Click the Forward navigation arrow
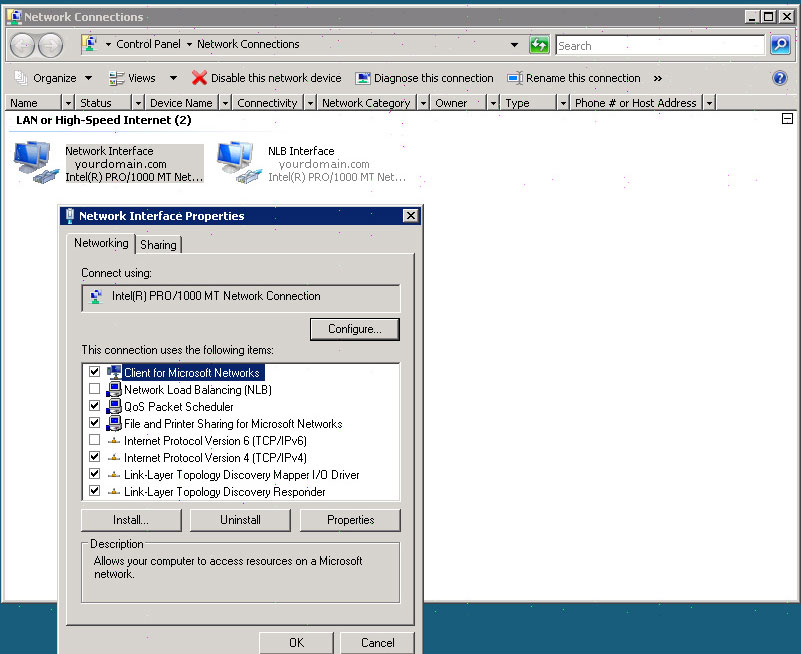This screenshot has height=654, width=801. point(51,45)
